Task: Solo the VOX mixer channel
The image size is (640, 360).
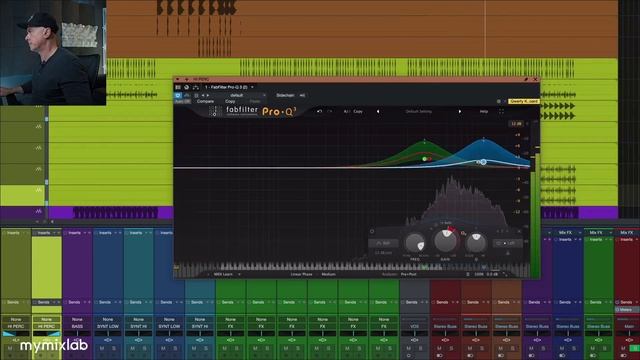Action: [420, 348]
